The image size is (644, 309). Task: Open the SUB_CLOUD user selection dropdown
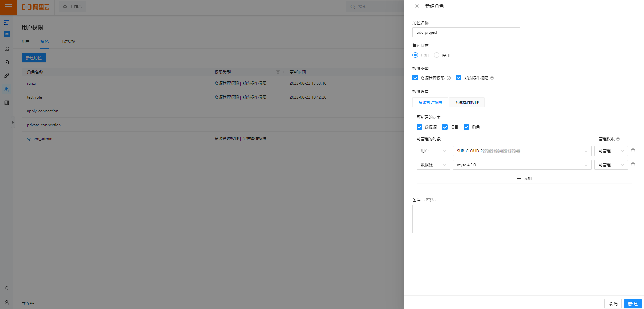522,151
